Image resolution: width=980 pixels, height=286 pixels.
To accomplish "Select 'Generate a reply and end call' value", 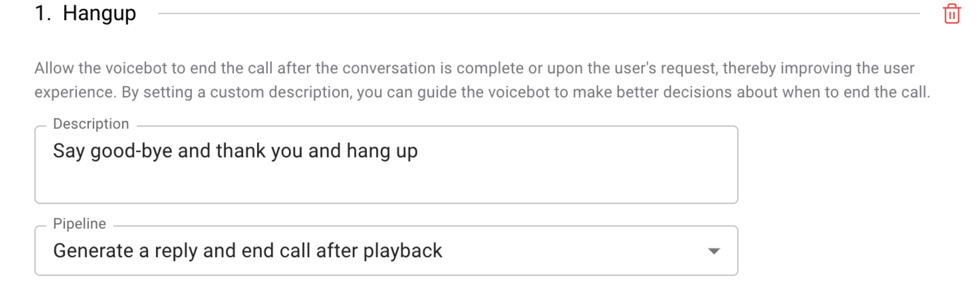I will [x=247, y=251].
